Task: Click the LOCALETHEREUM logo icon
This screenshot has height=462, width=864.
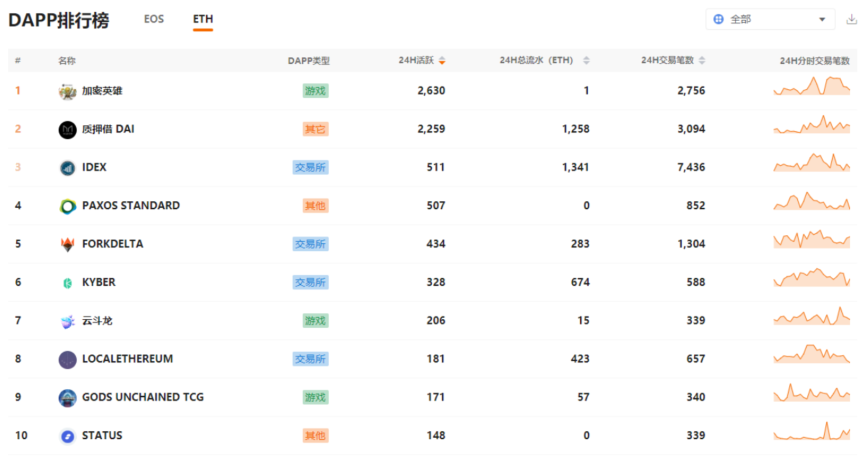Action: (67, 359)
